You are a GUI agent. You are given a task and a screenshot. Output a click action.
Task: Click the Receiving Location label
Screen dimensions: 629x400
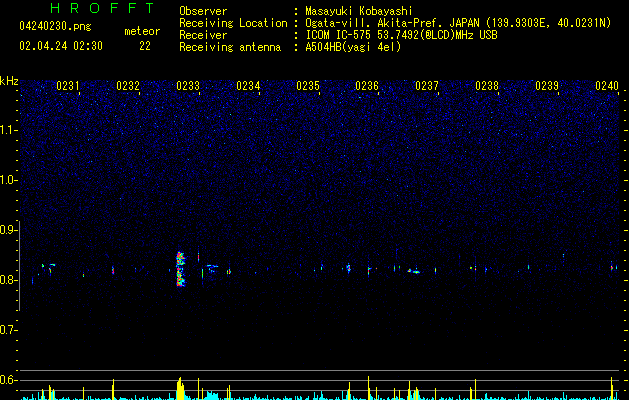pos(233,23)
